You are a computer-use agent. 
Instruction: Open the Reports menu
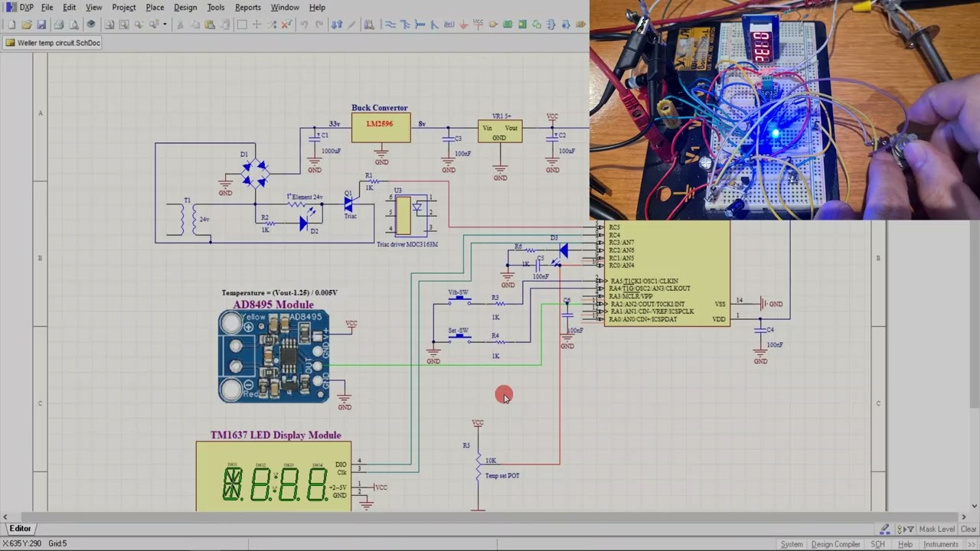tap(248, 7)
